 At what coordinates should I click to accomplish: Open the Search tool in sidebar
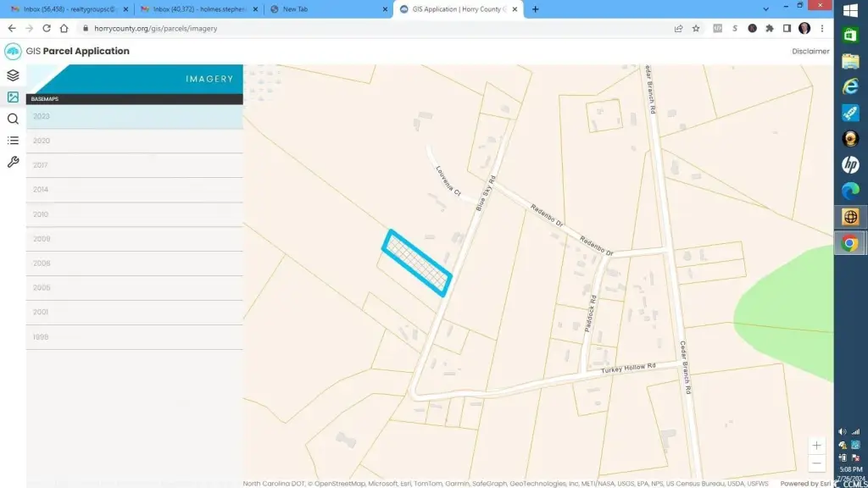coord(13,119)
